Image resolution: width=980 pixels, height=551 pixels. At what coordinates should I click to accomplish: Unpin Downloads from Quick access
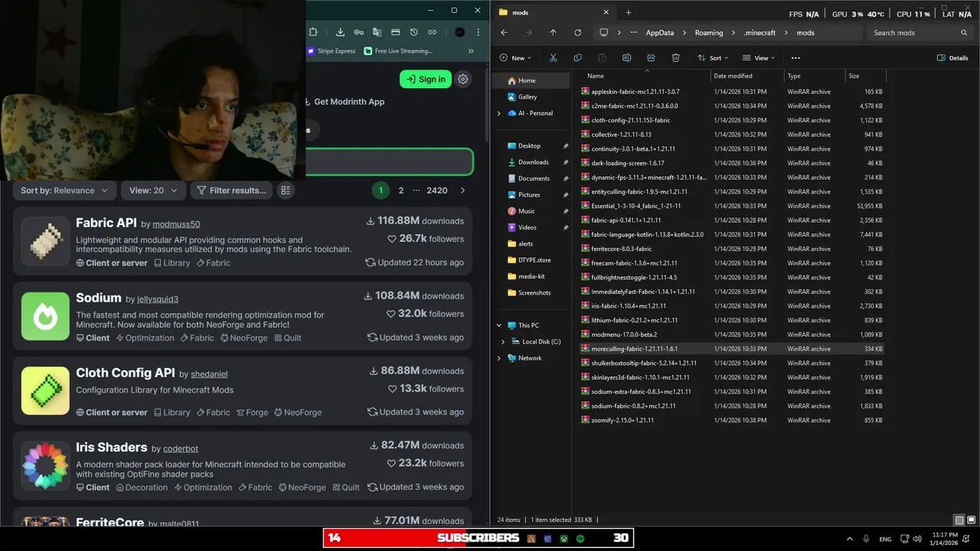565,162
